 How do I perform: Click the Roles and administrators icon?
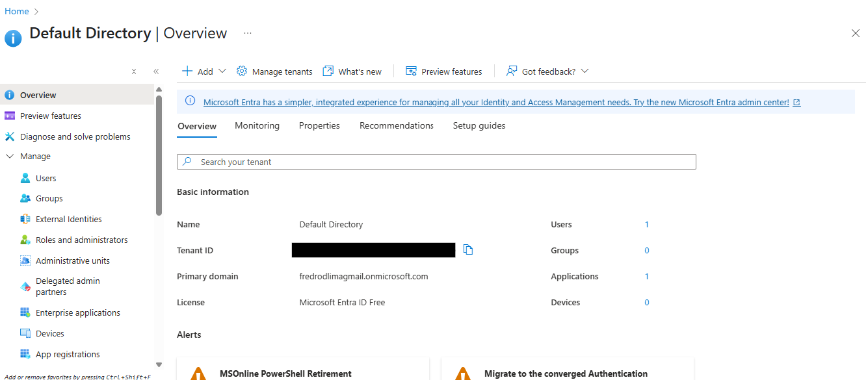(25, 240)
